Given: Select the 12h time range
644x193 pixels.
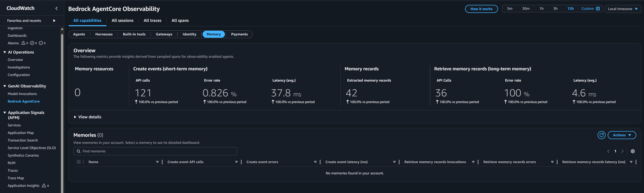Looking at the screenshot, I should [570, 9].
